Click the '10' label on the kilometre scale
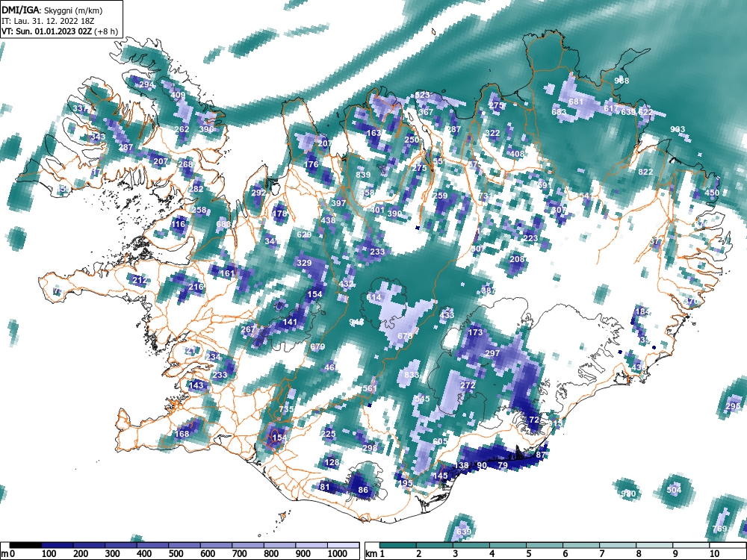 pos(715,554)
